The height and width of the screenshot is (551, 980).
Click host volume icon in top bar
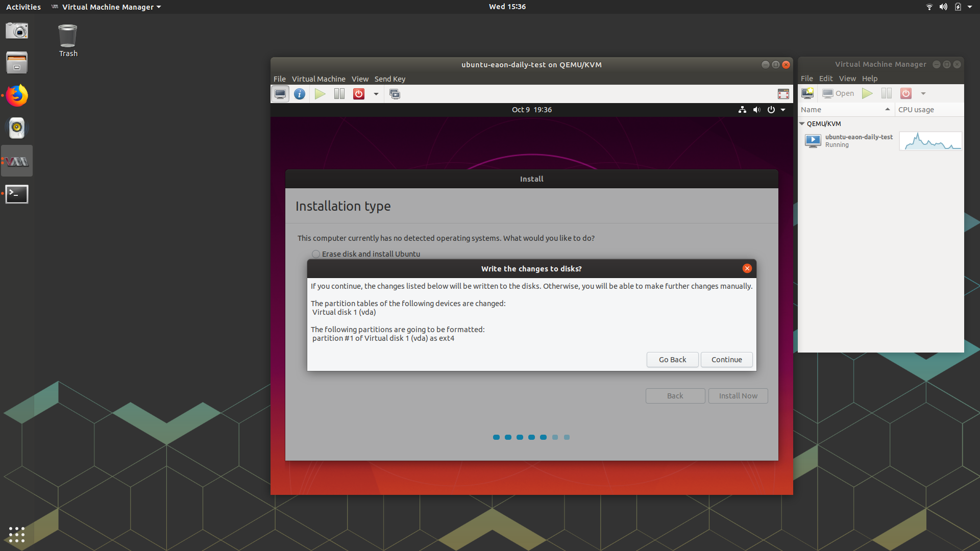point(943,7)
